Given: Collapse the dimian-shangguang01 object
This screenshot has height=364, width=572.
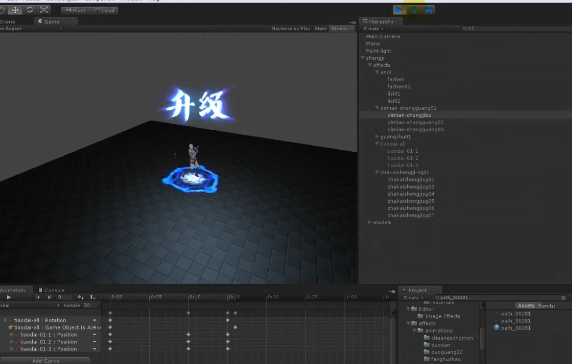Looking at the screenshot, I should tap(377, 108).
